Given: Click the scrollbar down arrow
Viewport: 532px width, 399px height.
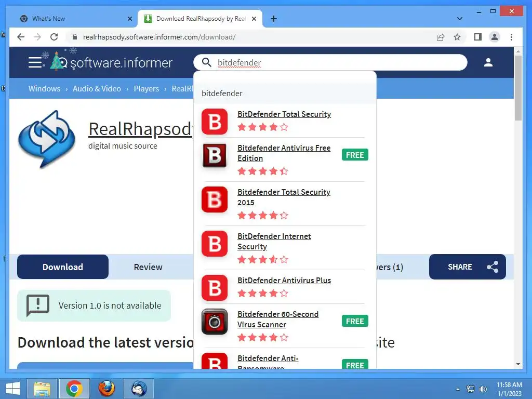Looking at the screenshot, I should (518, 364).
